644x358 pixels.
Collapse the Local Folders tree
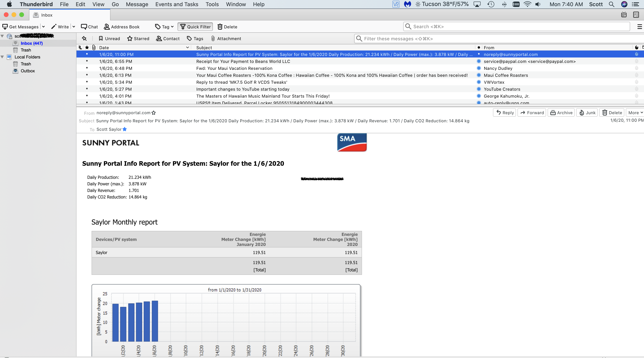pyautogui.click(x=2, y=57)
